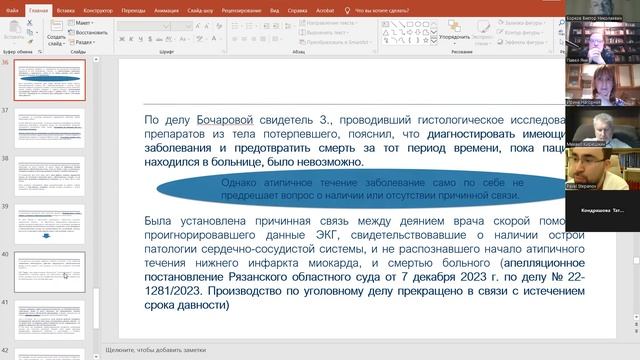Toggle align text left
The width and height of the screenshot is (640, 360).
pos(235,39)
